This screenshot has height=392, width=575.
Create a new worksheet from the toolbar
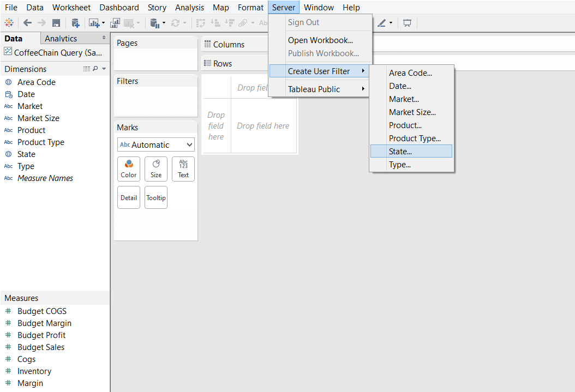[93, 22]
